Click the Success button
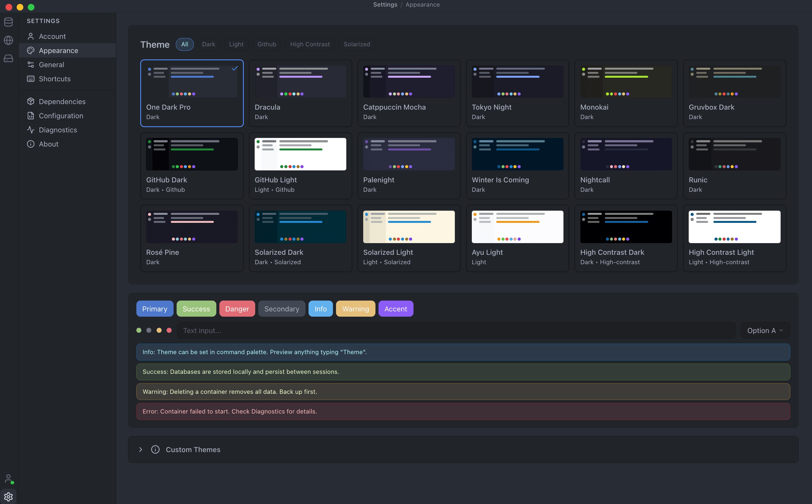812x504 pixels. (x=196, y=309)
